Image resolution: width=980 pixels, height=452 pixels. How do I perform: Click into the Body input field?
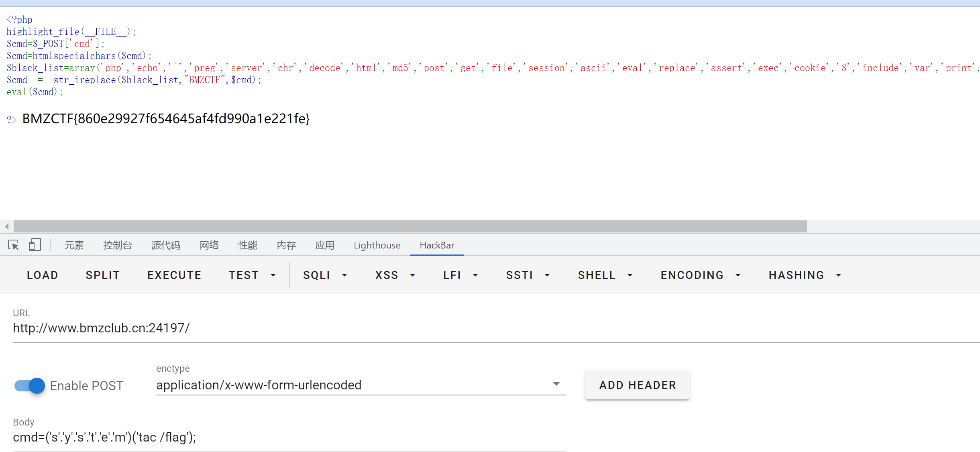pyautogui.click(x=289, y=438)
